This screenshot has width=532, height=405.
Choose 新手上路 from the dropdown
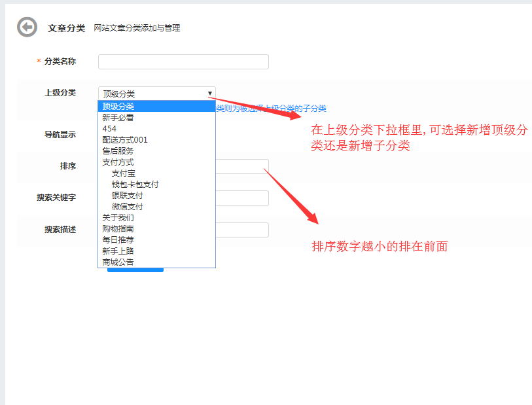click(118, 251)
